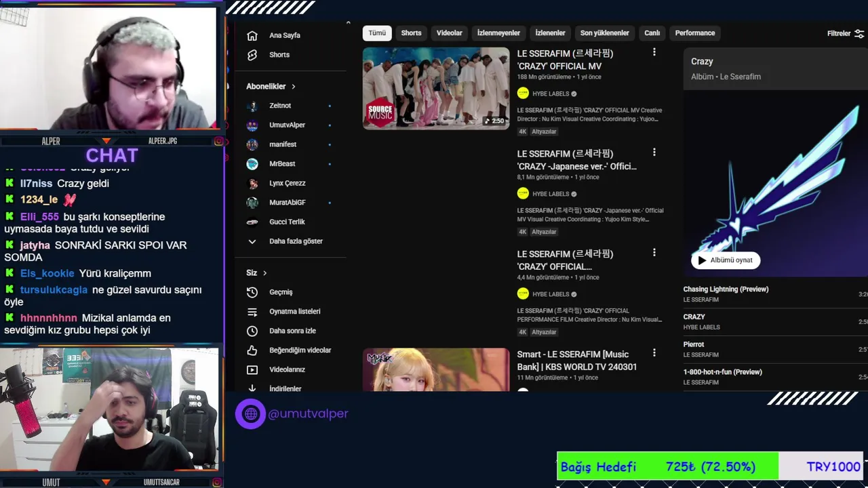Image resolution: width=868 pixels, height=488 pixels.
Task: Select Shorts filter chip
Action: point(411,33)
